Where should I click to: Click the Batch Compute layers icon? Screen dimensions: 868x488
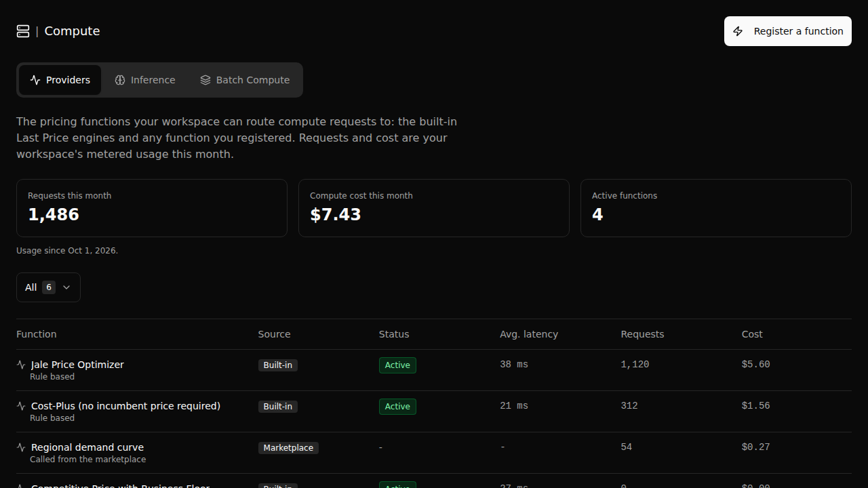[205, 80]
